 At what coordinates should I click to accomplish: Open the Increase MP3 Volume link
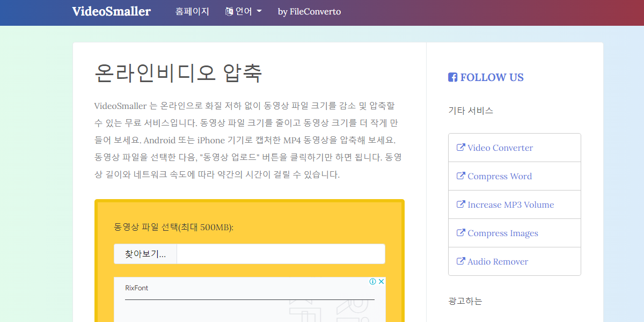(x=511, y=204)
